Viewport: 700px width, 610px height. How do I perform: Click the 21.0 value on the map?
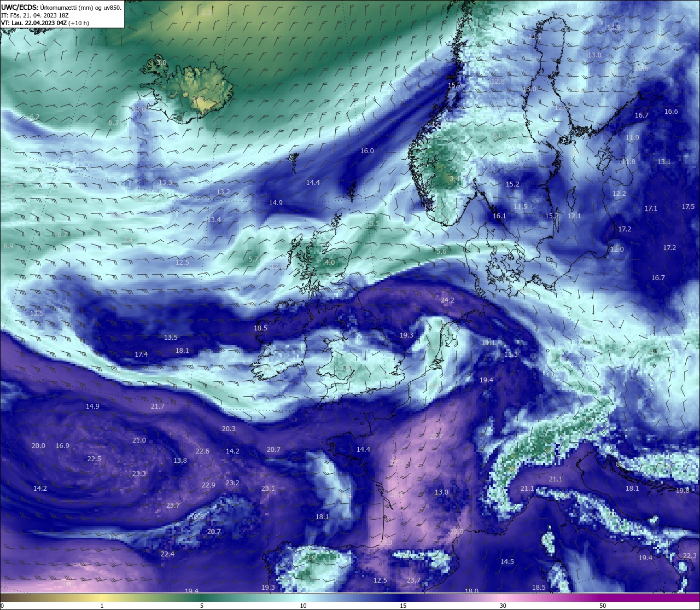point(139,440)
